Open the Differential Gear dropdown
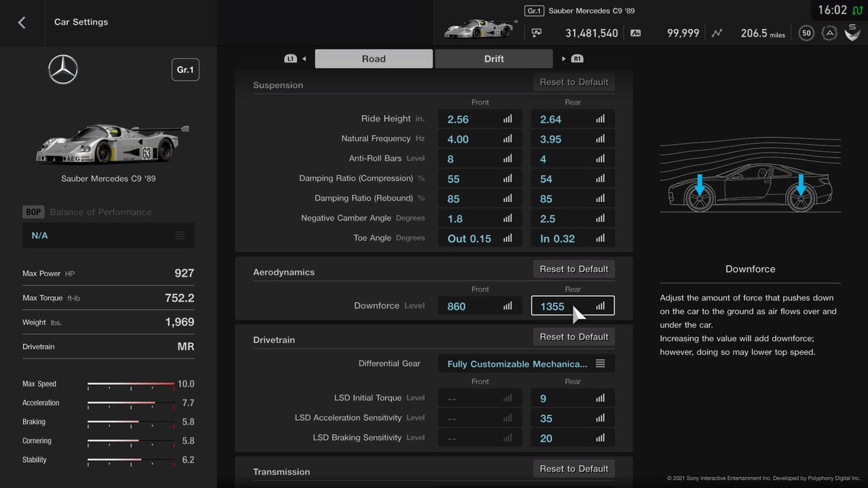The height and width of the screenshot is (488, 868). tap(527, 364)
